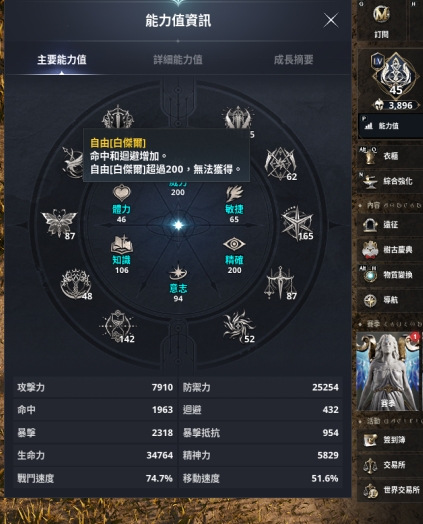This screenshot has height=524, width=423.
Task: Close the 能力值資訊 panel
Action: tap(331, 20)
